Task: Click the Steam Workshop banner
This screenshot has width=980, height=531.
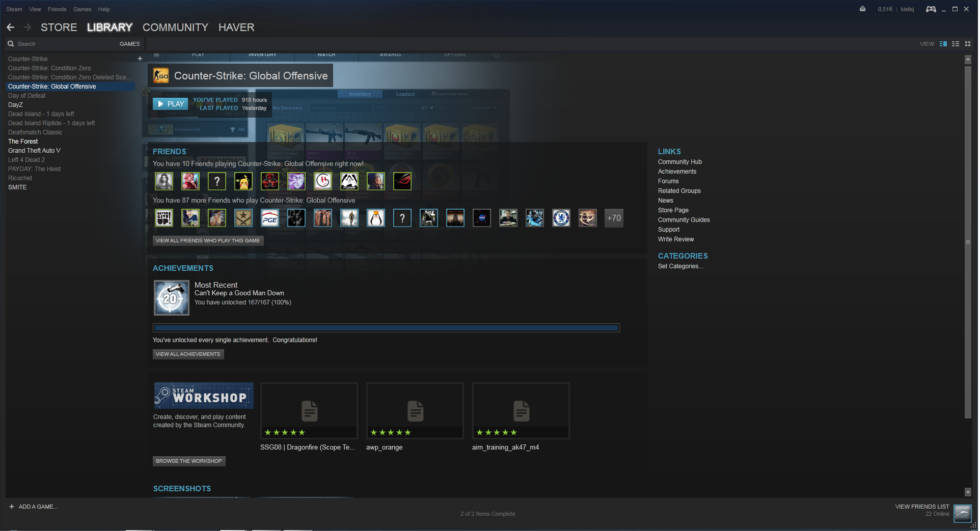Action: pyautogui.click(x=204, y=396)
